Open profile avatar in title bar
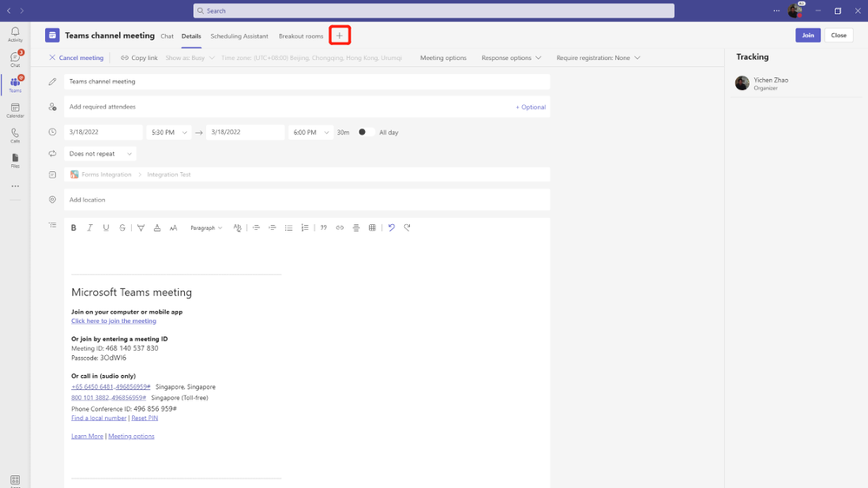The image size is (868, 488). 795,10
